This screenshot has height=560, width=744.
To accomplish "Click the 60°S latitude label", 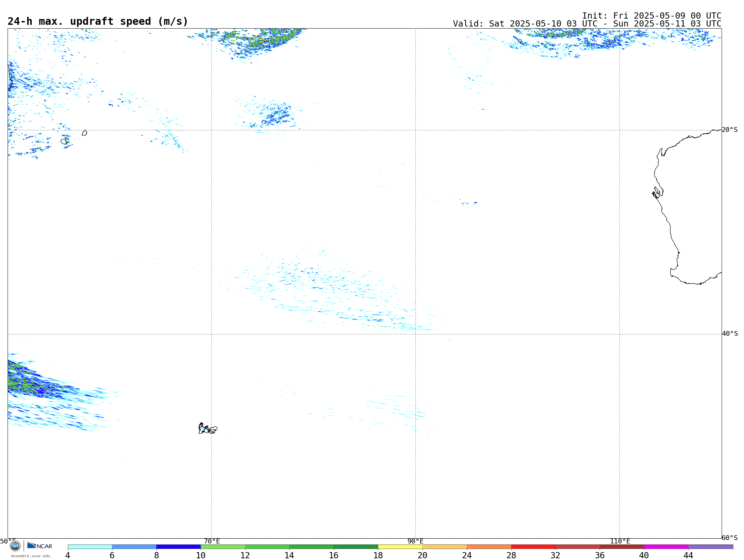I will pos(730,538).
